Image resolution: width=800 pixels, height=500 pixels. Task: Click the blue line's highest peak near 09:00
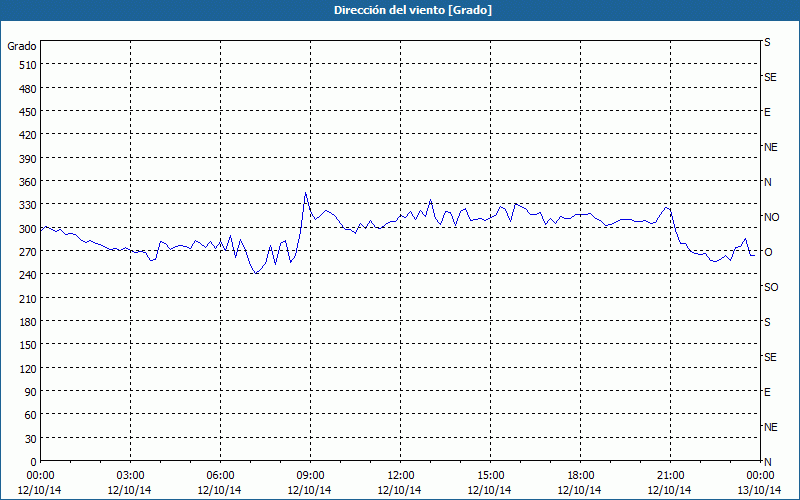[x=305, y=193]
